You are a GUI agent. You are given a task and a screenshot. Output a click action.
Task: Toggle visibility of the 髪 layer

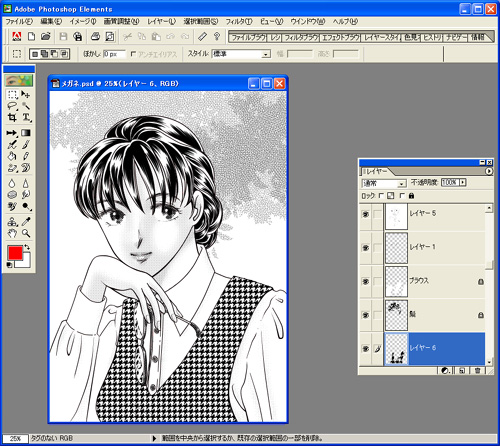[365, 315]
